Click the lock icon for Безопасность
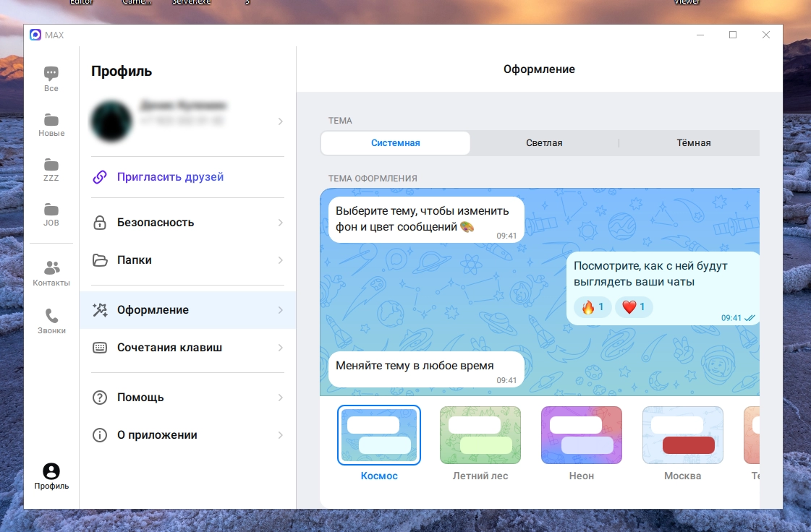The image size is (811, 532). (99, 223)
